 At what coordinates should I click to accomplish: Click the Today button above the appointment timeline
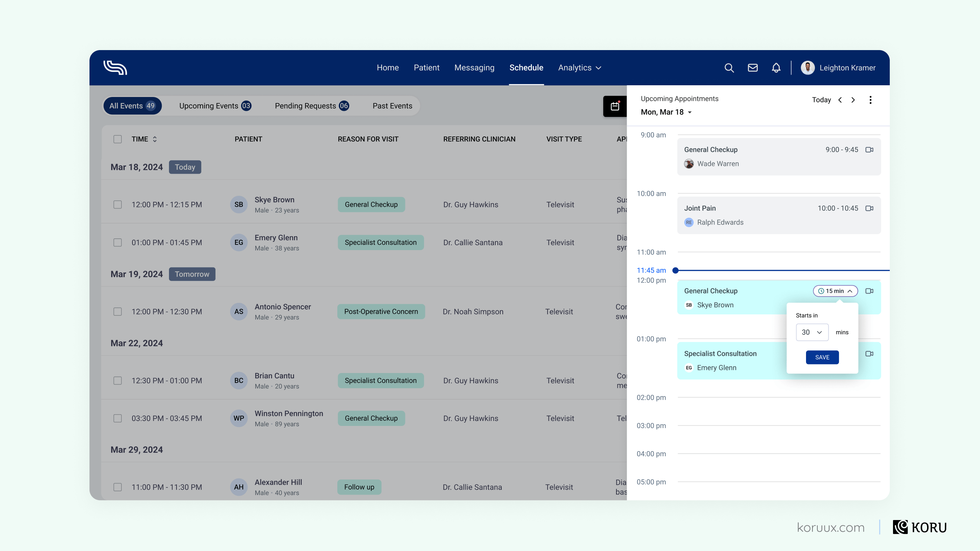coord(821,100)
